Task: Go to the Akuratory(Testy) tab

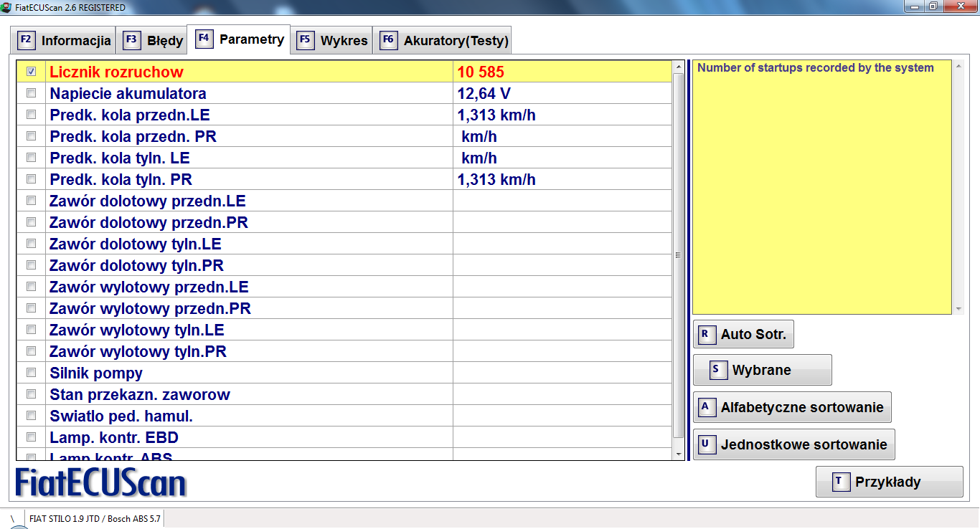Action: coord(442,40)
